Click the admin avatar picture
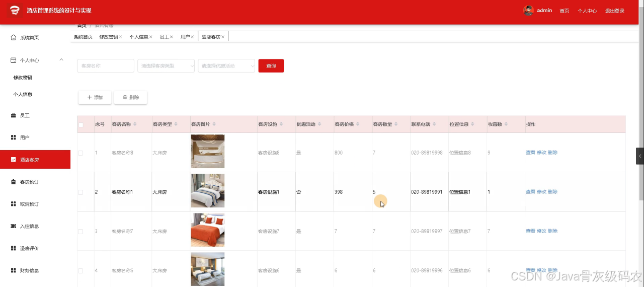The height and width of the screenshot is (287, 644). 528,11
